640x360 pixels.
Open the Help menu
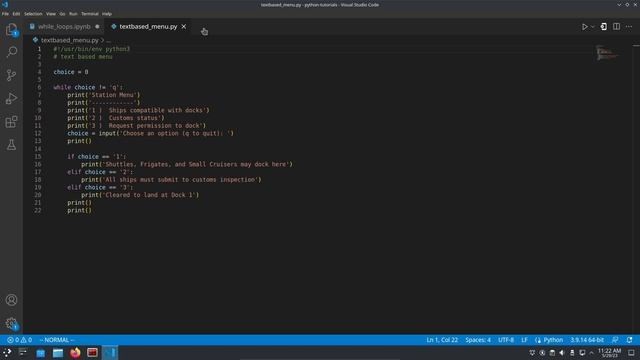107,14
